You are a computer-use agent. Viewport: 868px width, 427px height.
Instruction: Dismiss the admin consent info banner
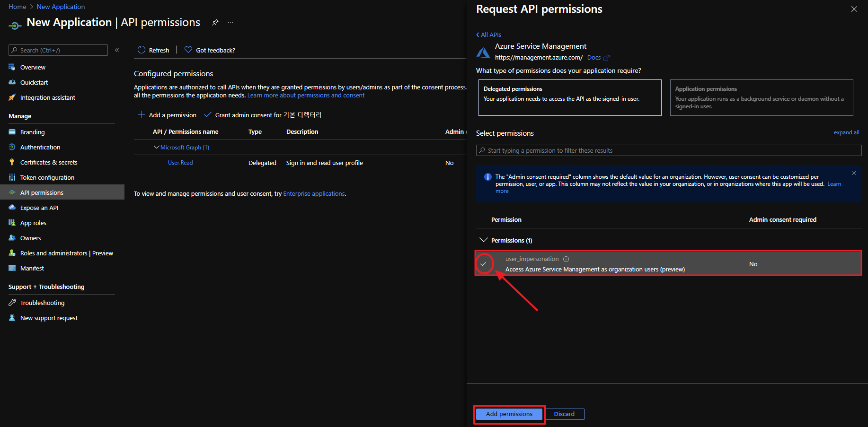[x=854, y=173]
